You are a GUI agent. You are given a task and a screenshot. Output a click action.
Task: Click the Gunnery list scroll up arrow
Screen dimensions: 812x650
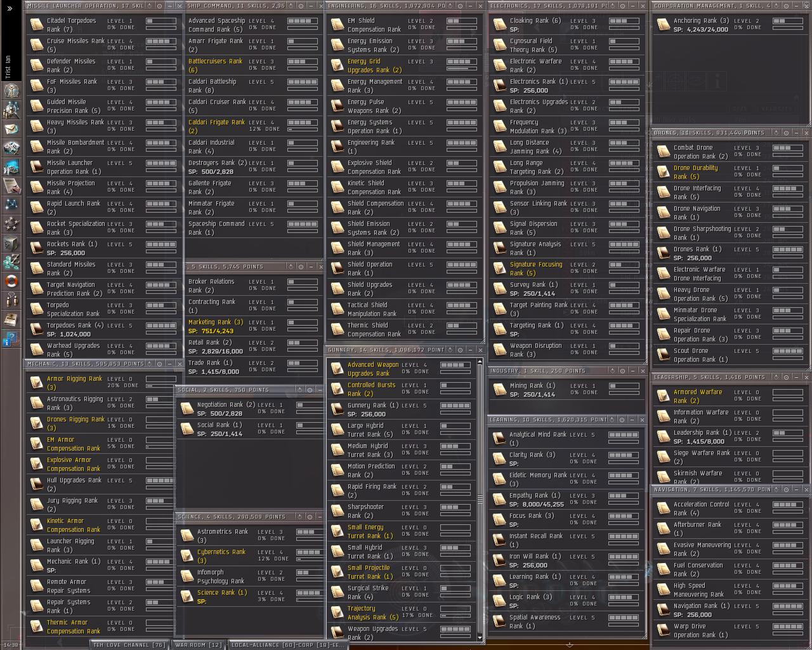[x=480, y=362]
